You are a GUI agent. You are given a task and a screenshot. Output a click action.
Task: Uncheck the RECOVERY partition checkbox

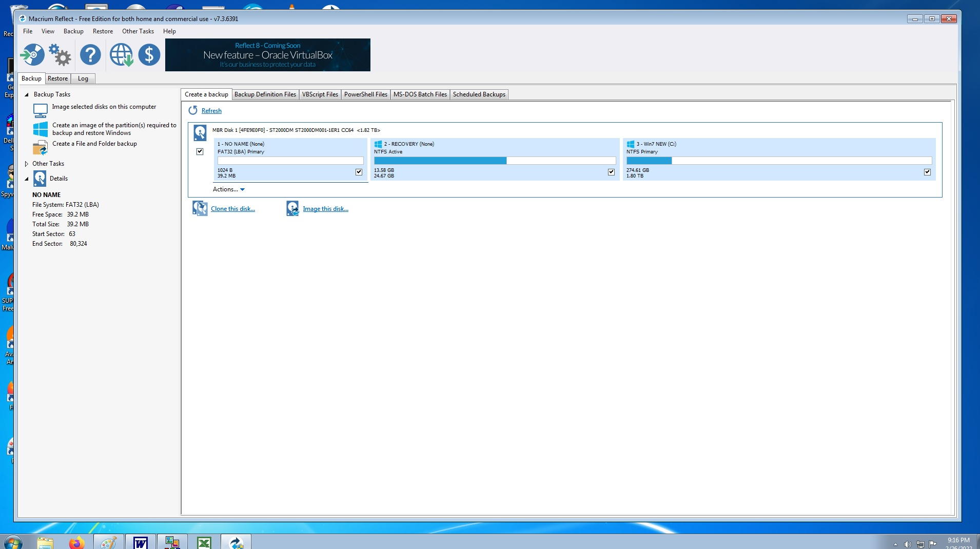coord(611,172)
